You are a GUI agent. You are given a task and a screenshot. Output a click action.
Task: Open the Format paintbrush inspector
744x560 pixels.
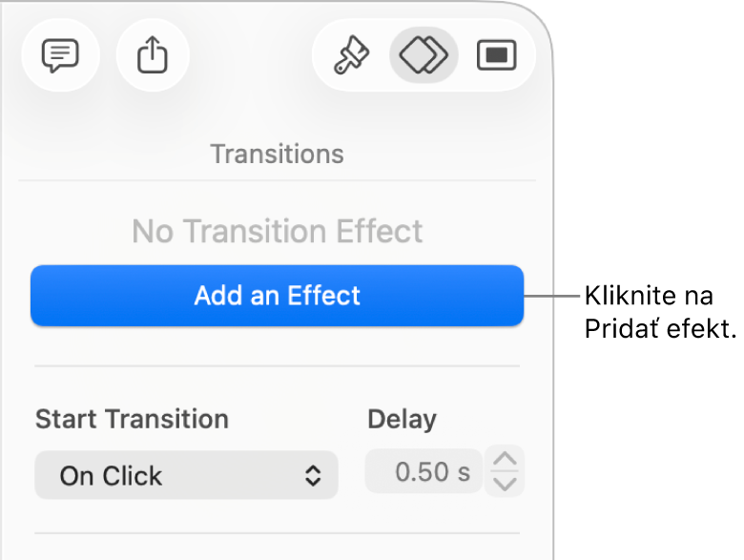pyautogui.click(x=350, y=56)
